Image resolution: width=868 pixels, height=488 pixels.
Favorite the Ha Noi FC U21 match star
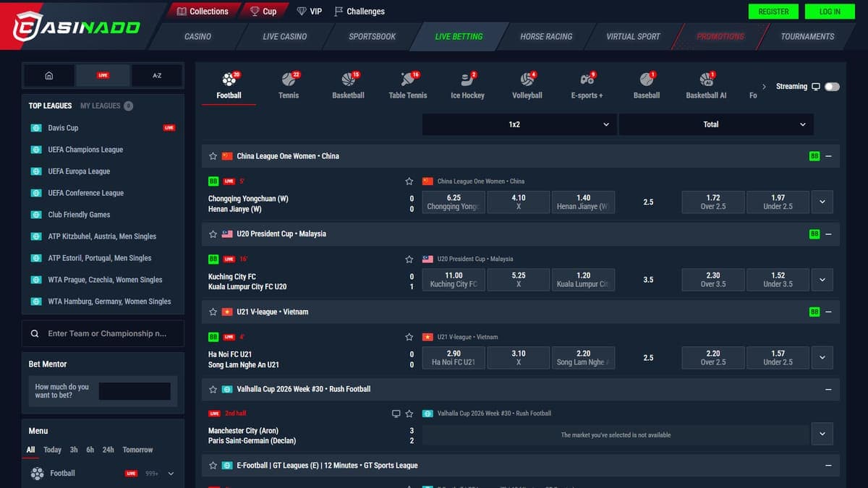click(x=409, y=337)
